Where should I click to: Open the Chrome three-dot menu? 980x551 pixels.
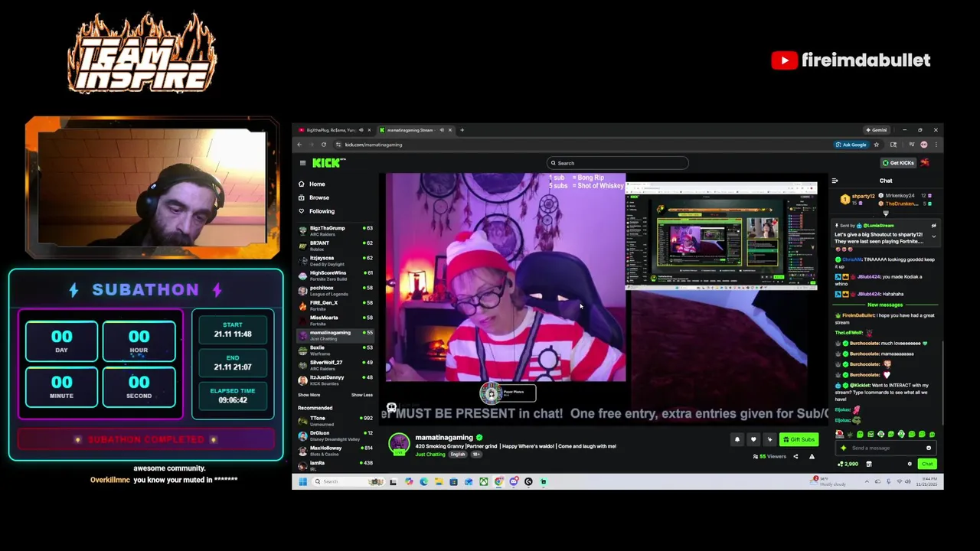[936, 145]
